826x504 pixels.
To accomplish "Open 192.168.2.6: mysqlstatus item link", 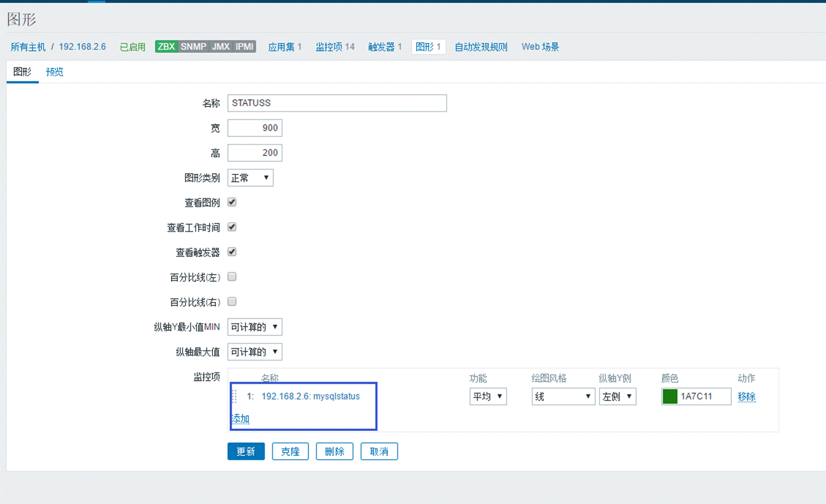I will [310, 396].
